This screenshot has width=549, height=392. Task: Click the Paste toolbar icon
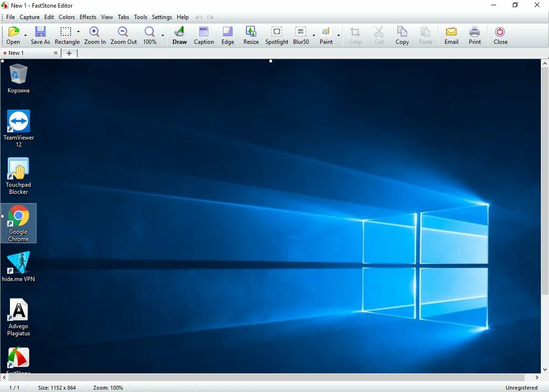point(426,35)
